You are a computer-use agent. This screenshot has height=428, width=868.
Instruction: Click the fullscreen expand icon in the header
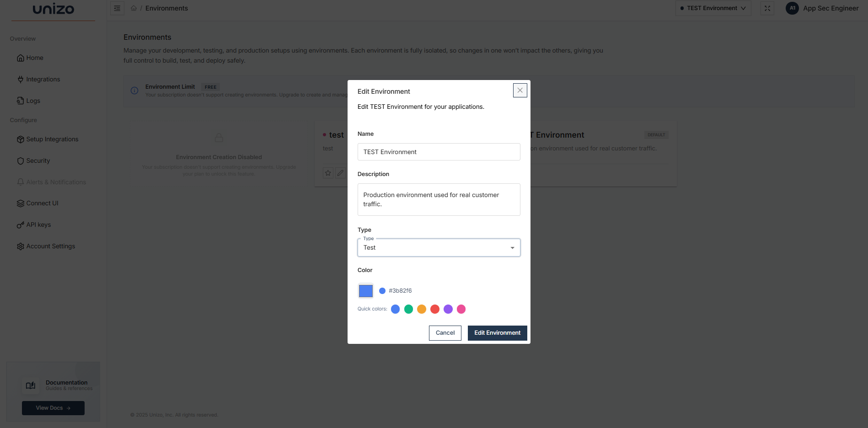[768, 8]
